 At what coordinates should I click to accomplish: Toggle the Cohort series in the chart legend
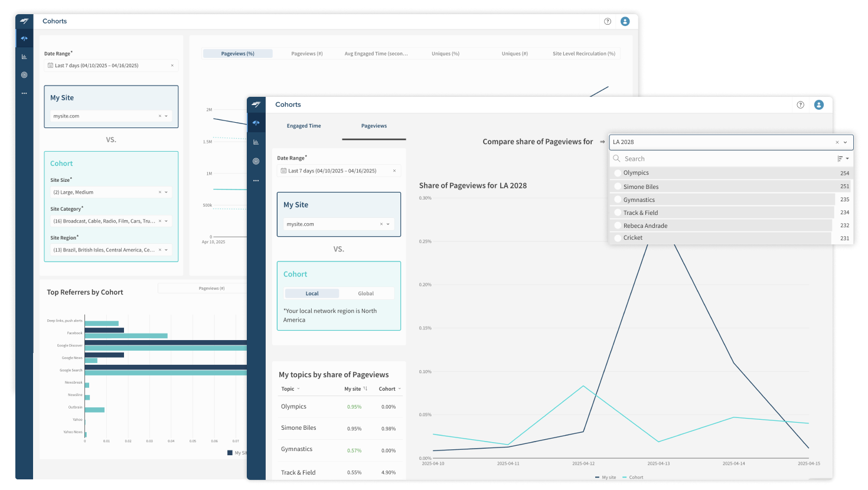pyautogui.click(x=633, y=478)
